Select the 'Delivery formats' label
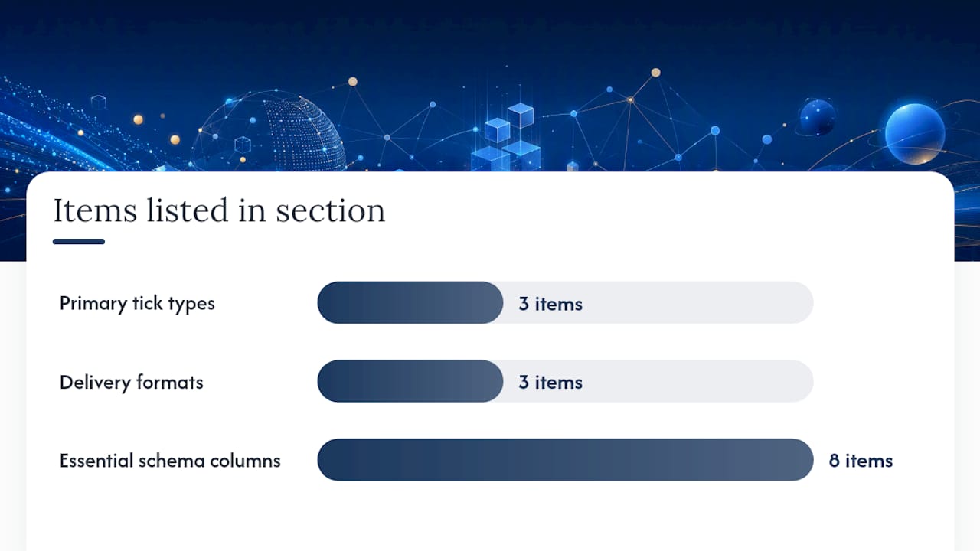 [x=132, y=382]
